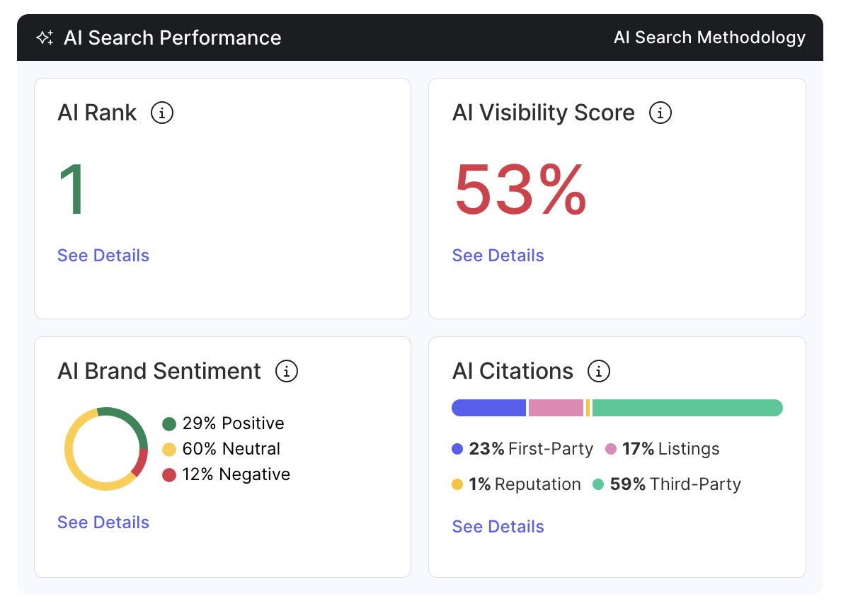Select the 17% Listings legend entry

pyautogui.click(x=670, y=449)
